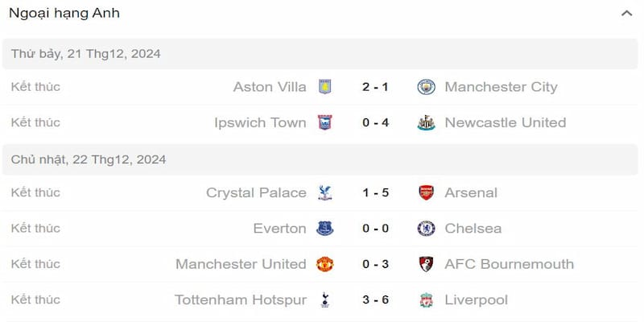Click the Manchester City club crest
The image size is (644, 322).
click(x=426, y=87)
